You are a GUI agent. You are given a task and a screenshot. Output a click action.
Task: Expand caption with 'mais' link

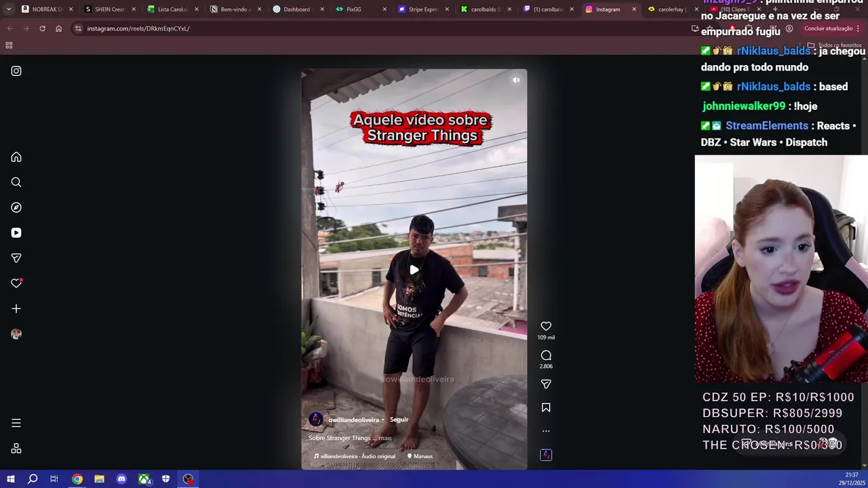click(385, 438)
